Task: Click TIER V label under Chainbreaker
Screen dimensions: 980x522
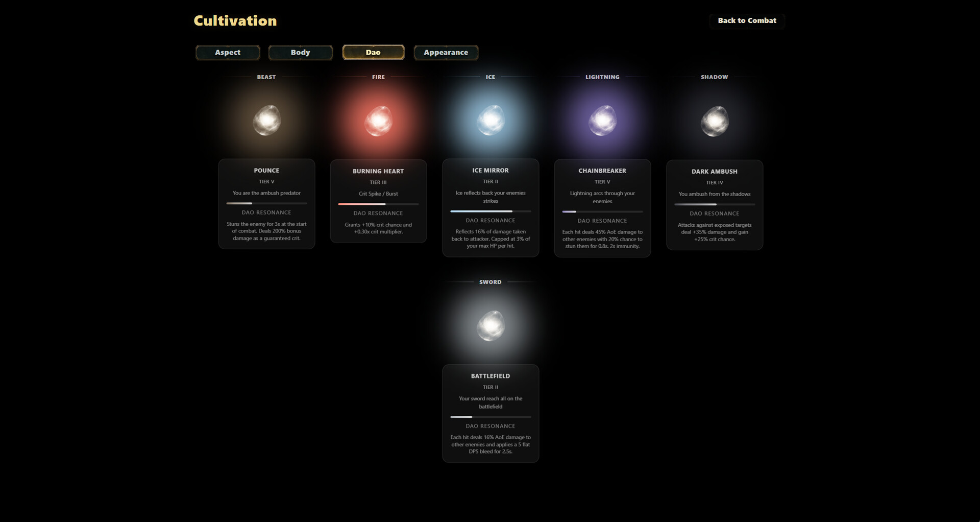Action: pos(602,182)
